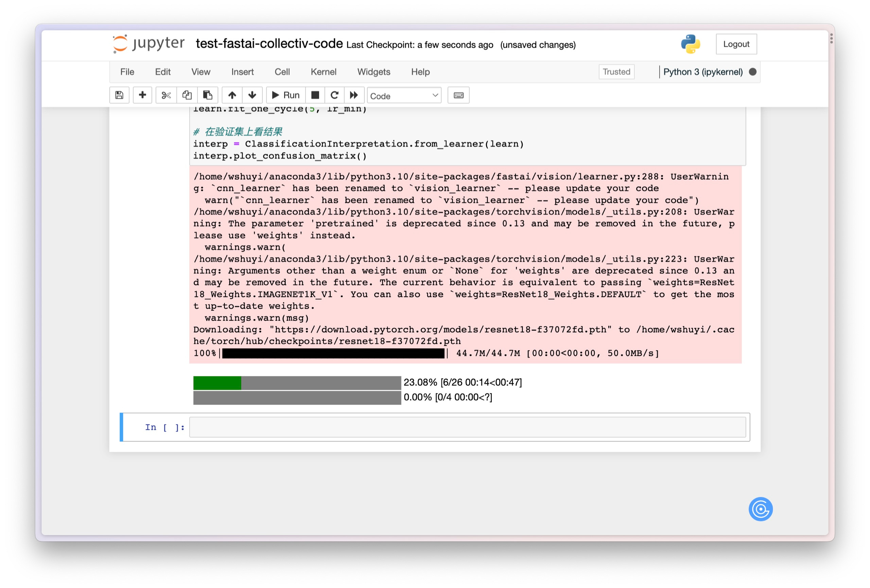
Task: Move the selected cell down
Action: [252, 95]
